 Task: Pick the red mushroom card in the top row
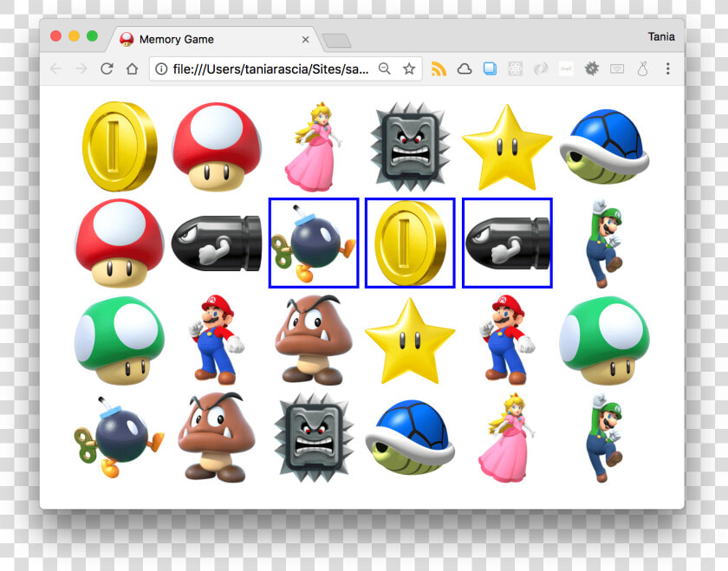tap(217, 146)
